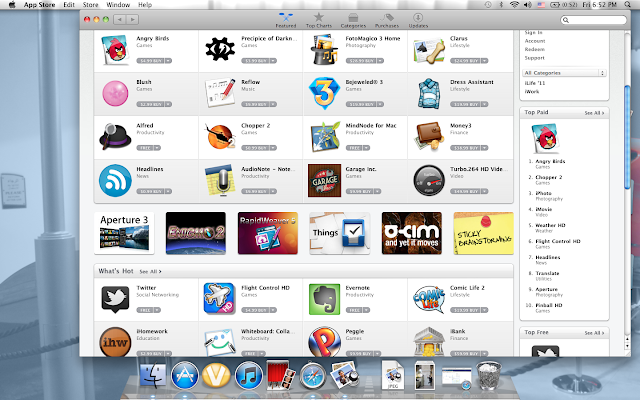This screenshot has height=400, width=640.
Task: Open the Peggle icon
Action: [x=324, y=342]
